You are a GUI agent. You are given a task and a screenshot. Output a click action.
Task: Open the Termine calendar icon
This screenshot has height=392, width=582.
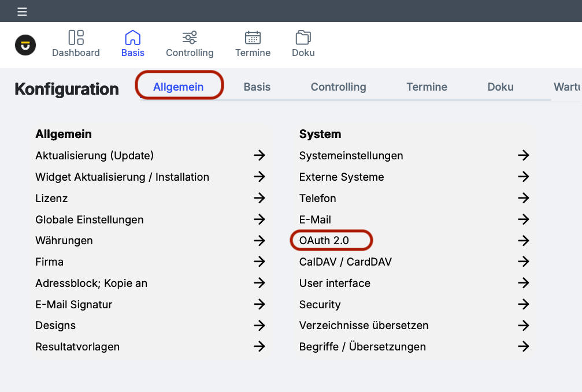(253, 38)
